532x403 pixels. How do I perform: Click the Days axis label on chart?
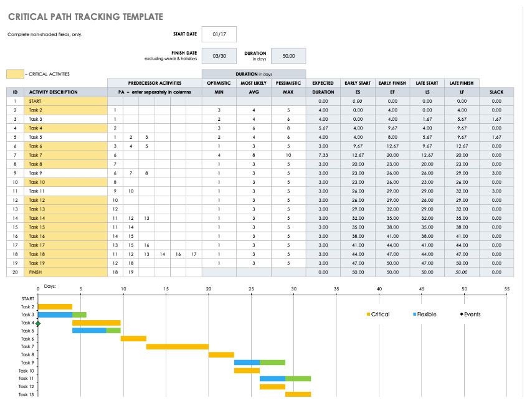pos(50,287)
